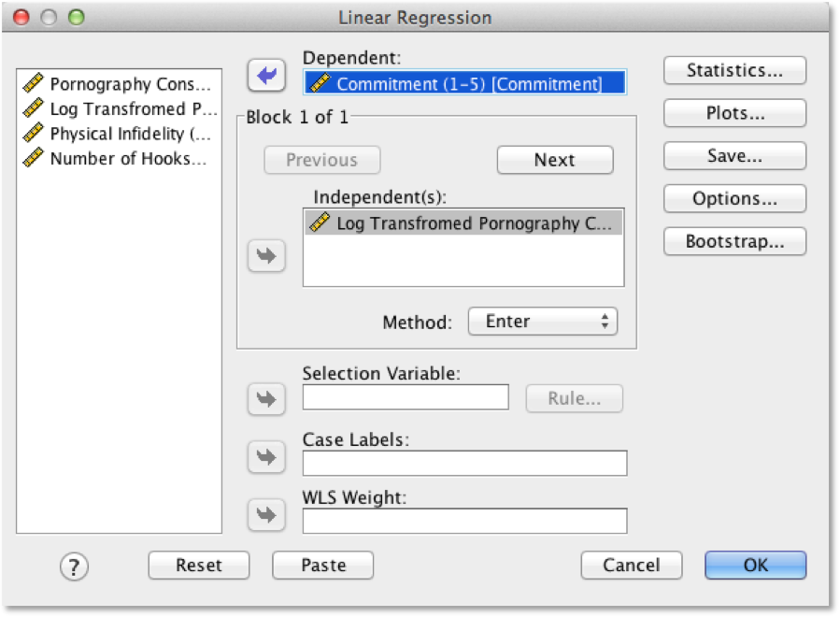Click inside the Selection Variable field

406,398
